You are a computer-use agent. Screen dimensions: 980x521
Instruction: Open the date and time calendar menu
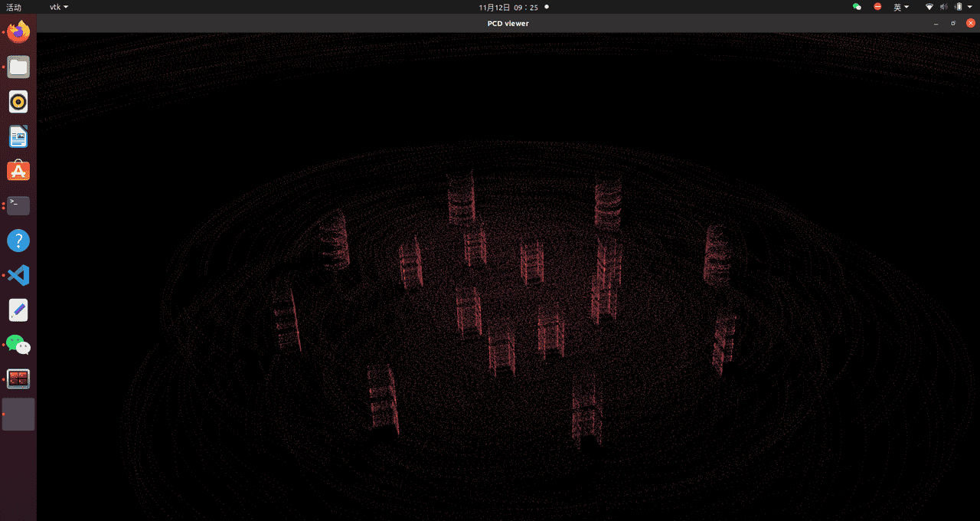pyautogui.click(x=508, y=7)
